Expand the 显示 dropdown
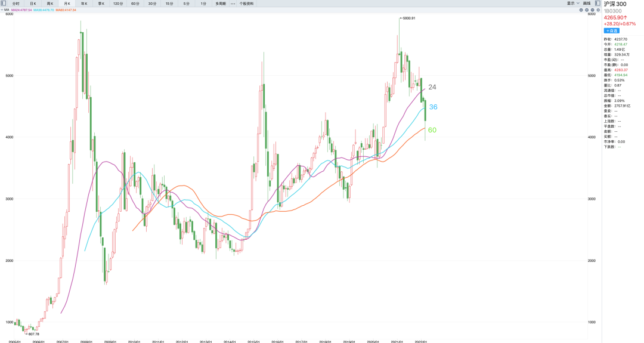This screenshot has height=343, width=644. click(572, 3)
